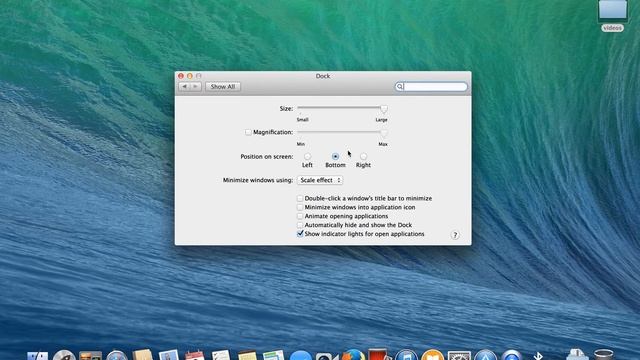Screen dimensions: 640x360
Task: Go forward using the right arrow button
Action: 196,87
